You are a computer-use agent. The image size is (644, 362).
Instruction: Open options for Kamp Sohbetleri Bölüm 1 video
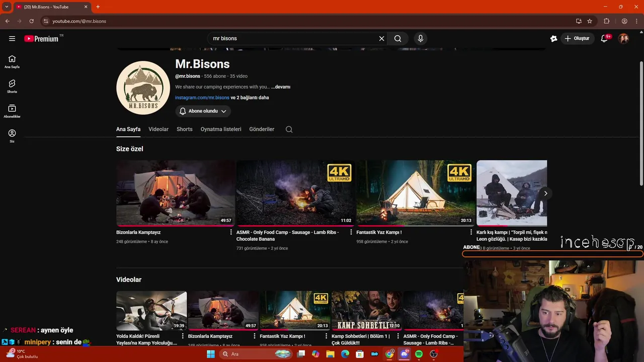(x=398, y=336)
